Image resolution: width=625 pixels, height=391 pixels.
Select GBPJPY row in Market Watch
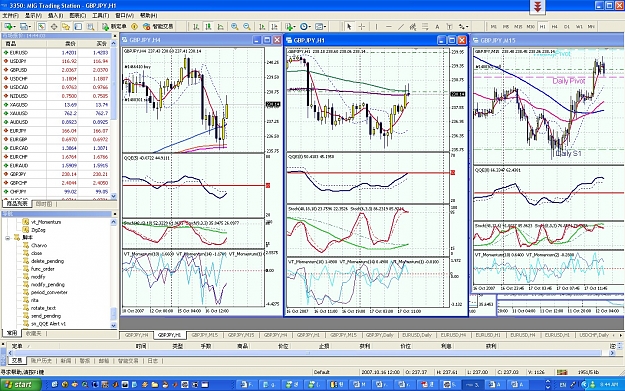(x=56, y=174)
